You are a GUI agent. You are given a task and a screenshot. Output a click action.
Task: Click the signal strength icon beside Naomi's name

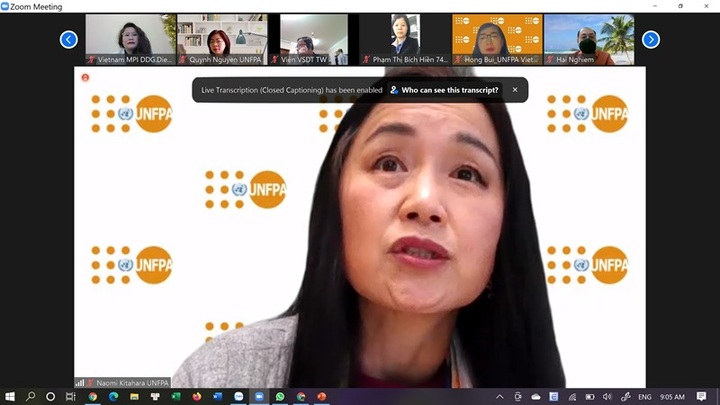(80, 382)
